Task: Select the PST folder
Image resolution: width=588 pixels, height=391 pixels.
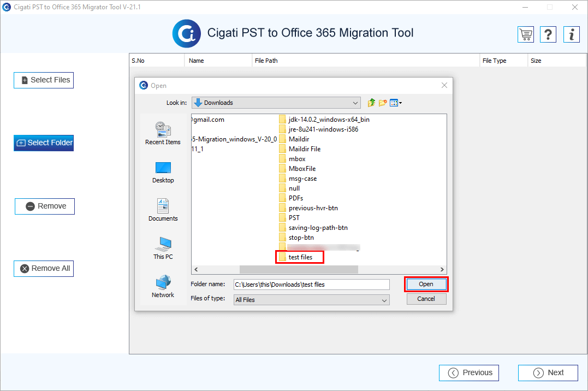Action: [289, 218]
